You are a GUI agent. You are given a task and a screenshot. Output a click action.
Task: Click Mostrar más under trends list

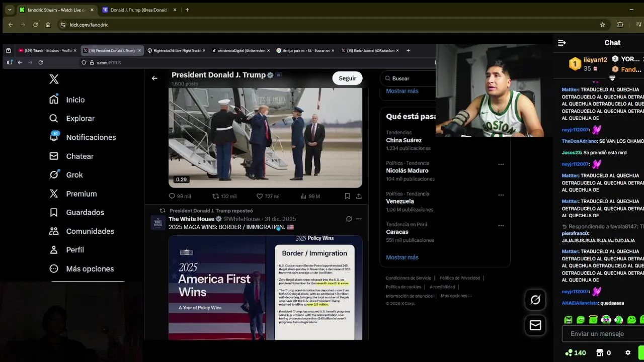(x=402, y=257)
